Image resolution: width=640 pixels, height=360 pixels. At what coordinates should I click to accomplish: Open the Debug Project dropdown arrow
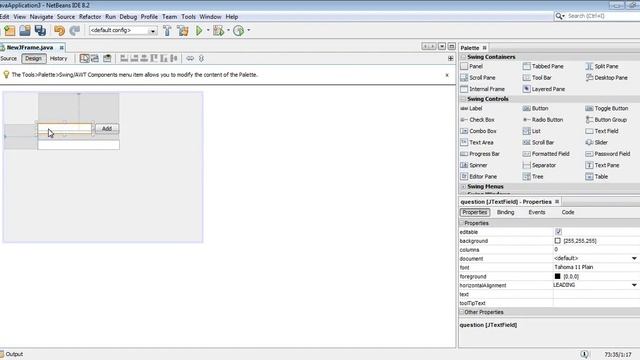click(x=228, y=30)
